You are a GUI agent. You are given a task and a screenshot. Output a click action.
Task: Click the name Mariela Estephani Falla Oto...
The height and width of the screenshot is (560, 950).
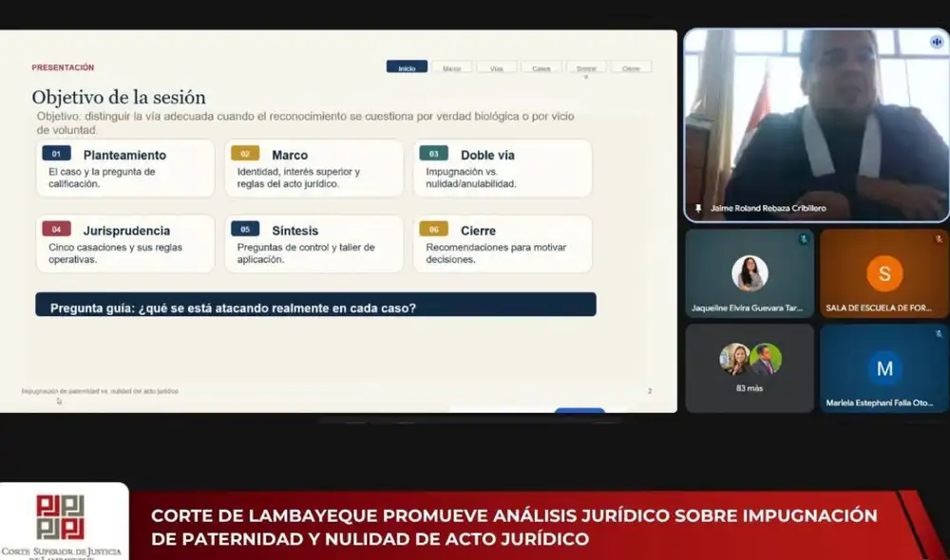(x=879, y=402)
